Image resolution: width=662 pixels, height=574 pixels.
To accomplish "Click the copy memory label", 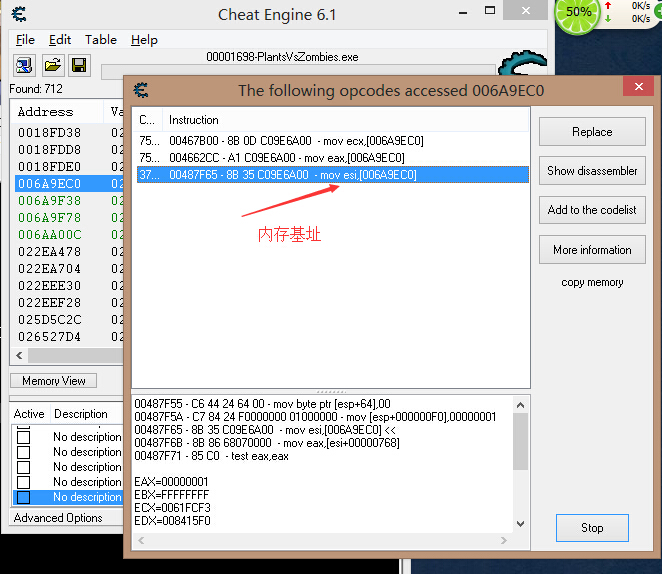I will (592, 282).
